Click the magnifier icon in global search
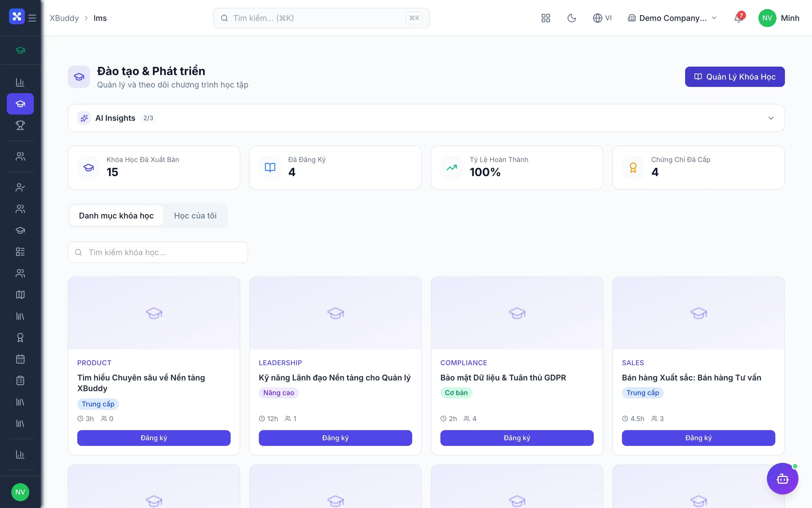812x508 pixels. tap(224, 18)
